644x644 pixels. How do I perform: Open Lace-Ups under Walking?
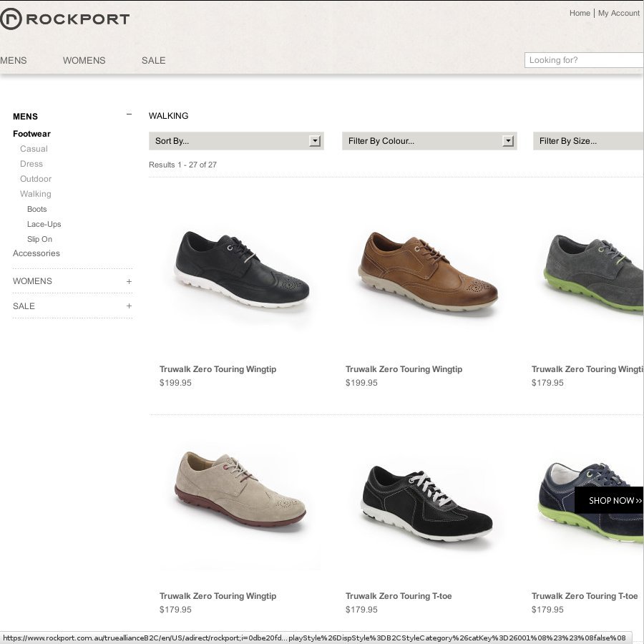coord(44,224)
